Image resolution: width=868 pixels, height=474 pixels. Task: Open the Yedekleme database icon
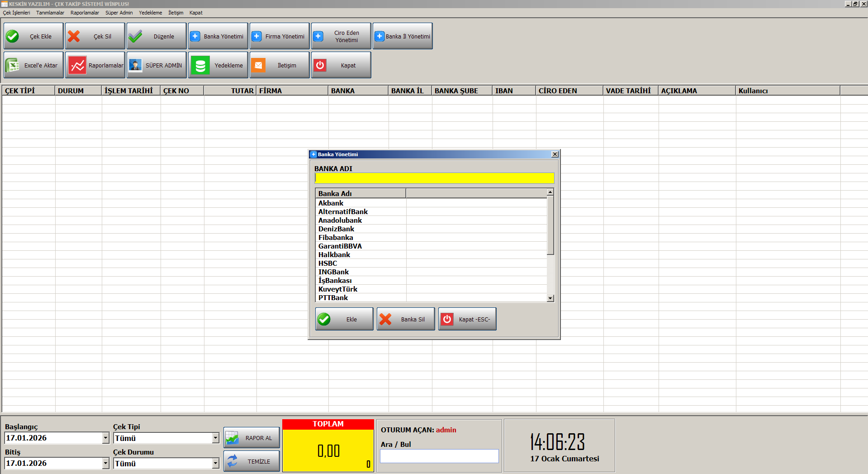pos(200,65)
